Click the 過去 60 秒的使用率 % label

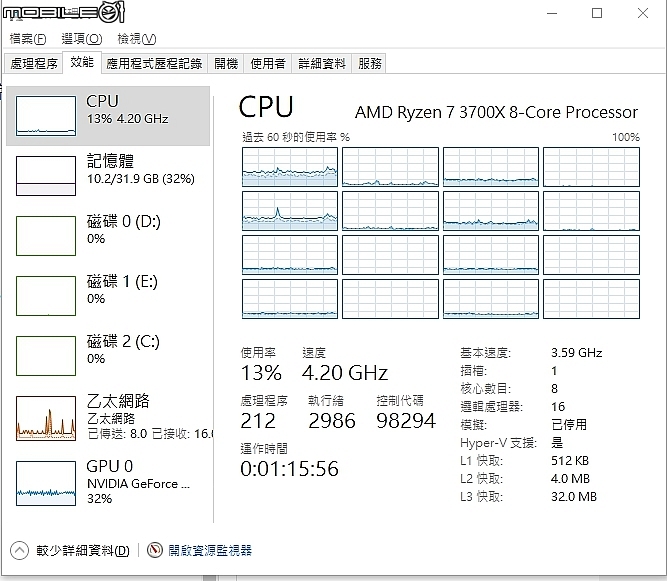pyautogui.click(x=296, y=137)
